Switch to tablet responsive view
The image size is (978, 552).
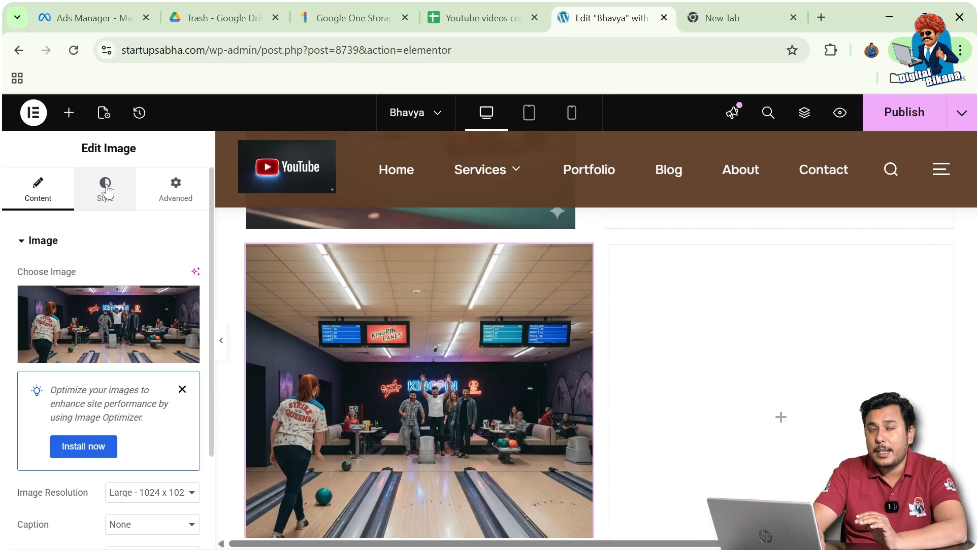[529, 113]
